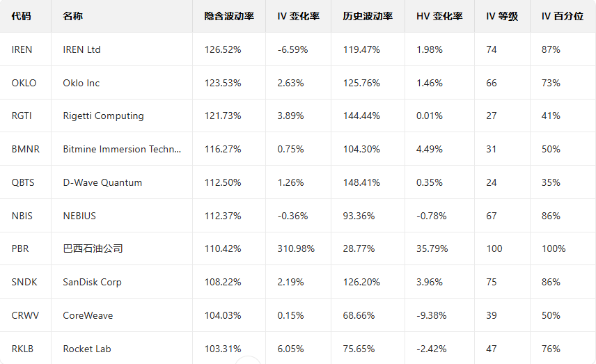596x364 pixels.
Task: Click the 隐含波动率 column header
Action: pos(228,16)
